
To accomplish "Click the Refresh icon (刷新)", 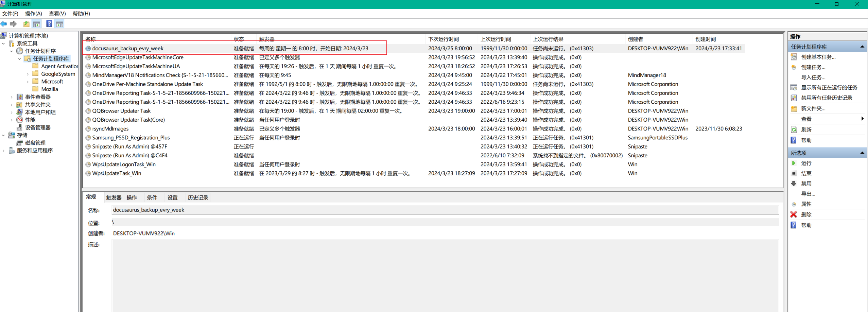I will (794, 129).
